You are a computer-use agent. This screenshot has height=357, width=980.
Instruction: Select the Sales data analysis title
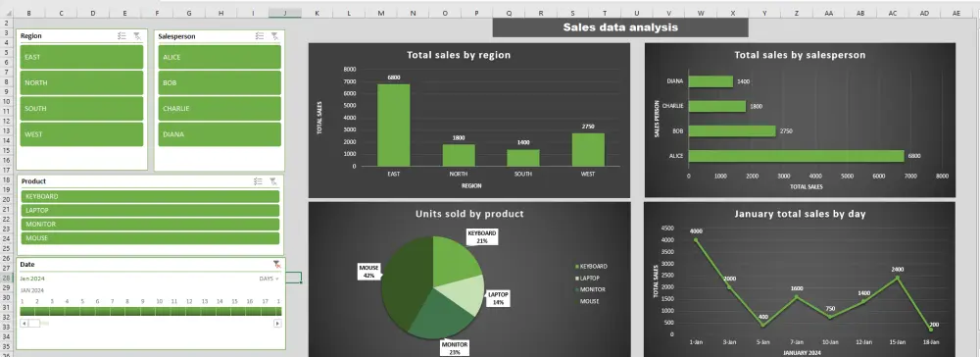pos(620,27)
